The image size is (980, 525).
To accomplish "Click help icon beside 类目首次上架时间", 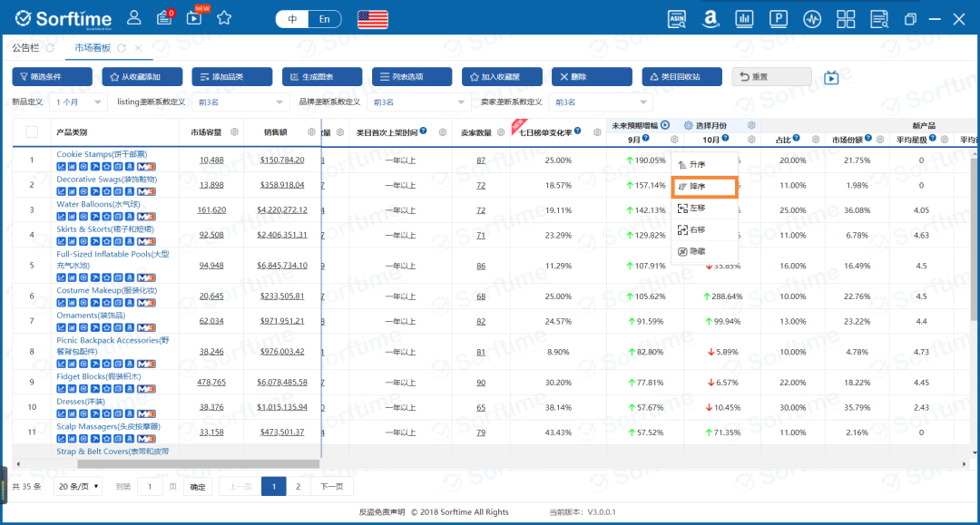I will tap(423, 131).
